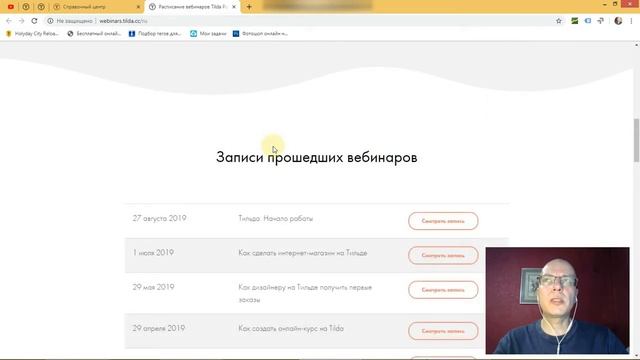640x360 pixels.
Task: Open the Подбор тегов для bookmark
Action: point(155,34)
